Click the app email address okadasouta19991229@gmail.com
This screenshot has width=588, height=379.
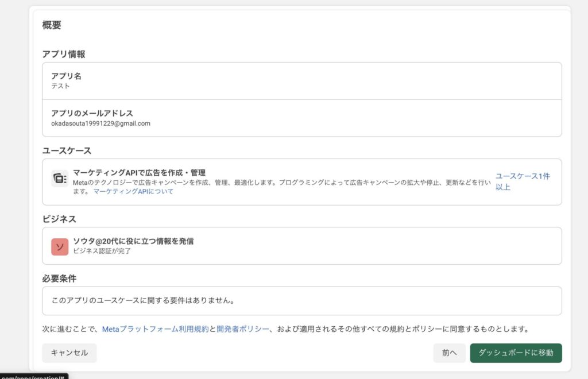100,123
